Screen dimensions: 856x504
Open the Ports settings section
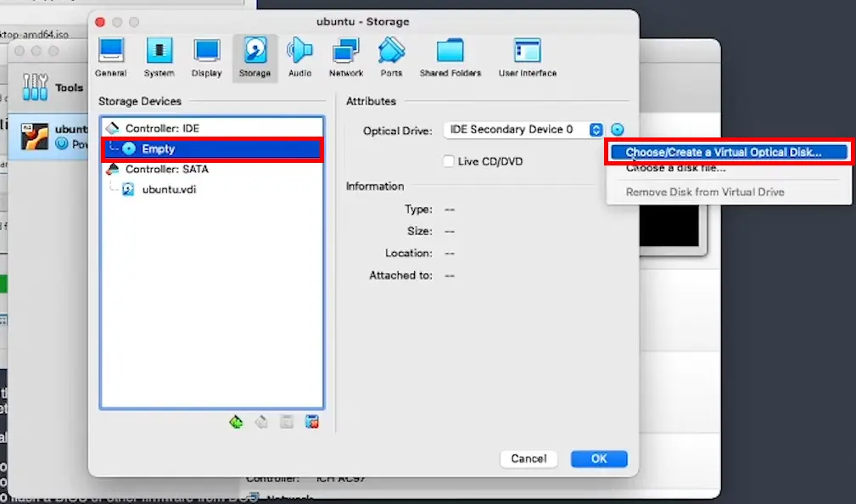[x=391, y=58]
